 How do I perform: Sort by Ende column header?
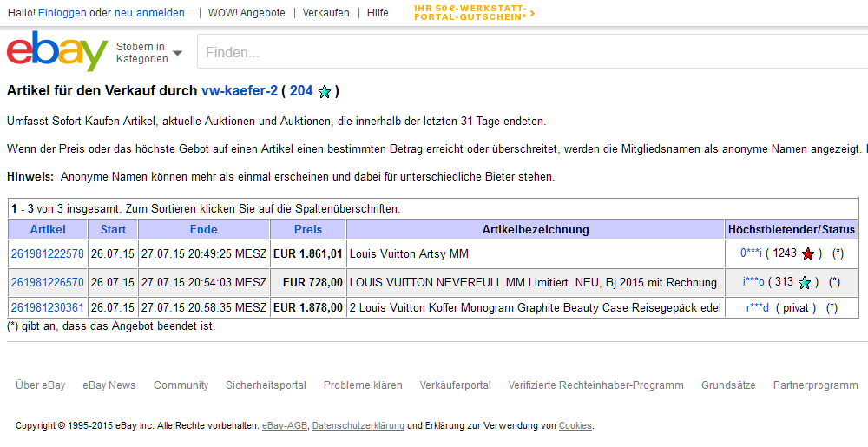(x=204, y=229)
